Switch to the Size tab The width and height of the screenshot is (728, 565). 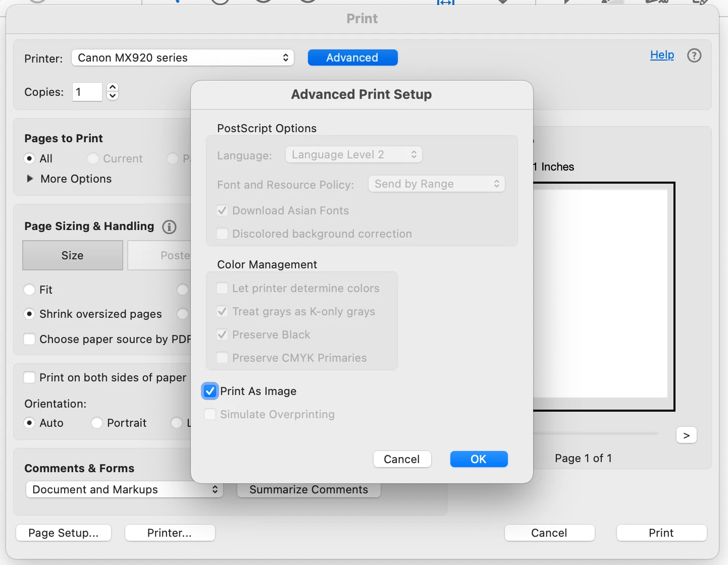[73, 255]
